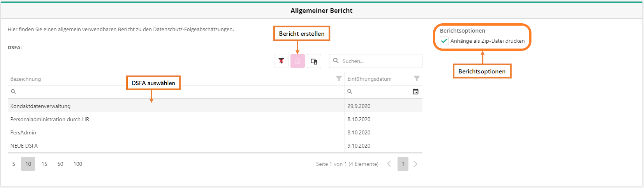
Task: Set page size to 100
Action: pos(78,164)
